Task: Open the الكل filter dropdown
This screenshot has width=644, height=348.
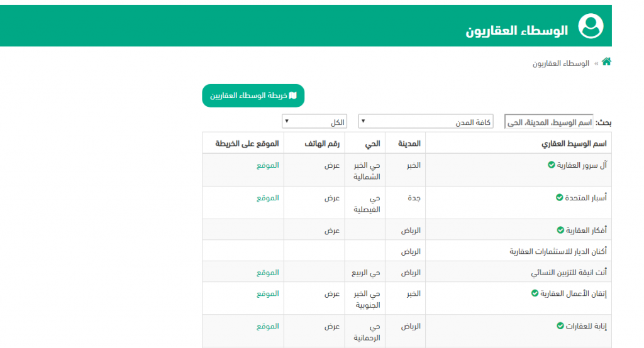Action: tap(314, 121)
